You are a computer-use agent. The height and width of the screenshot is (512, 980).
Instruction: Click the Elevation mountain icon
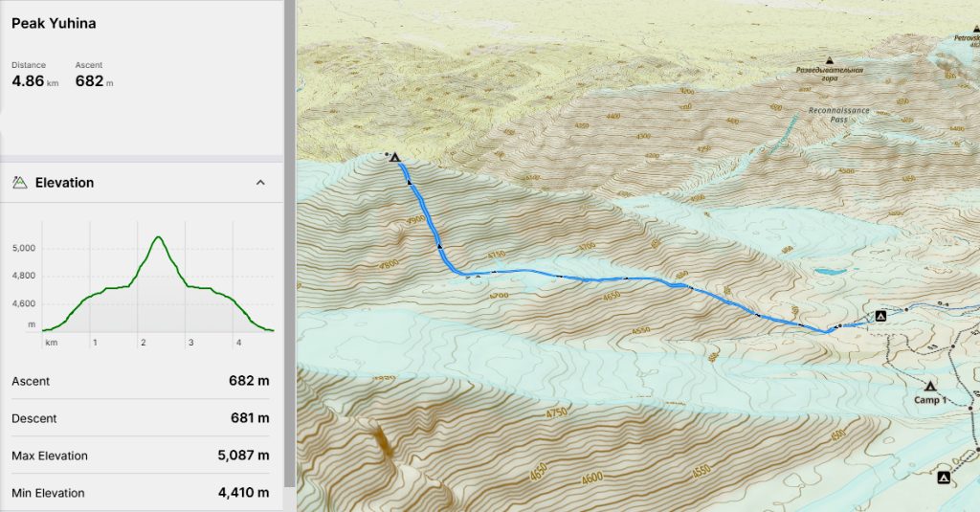(x=19, y=183)
